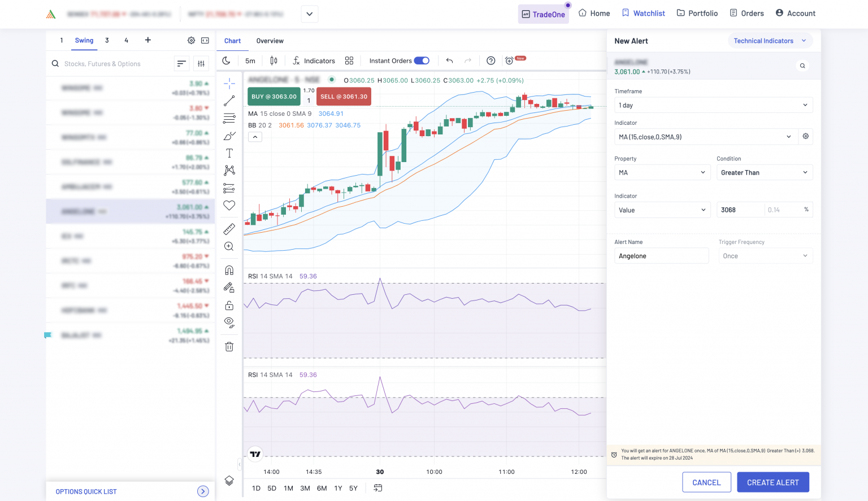Choose the brush drawing tool
This screenshot has width=868, height=501.
229,136
